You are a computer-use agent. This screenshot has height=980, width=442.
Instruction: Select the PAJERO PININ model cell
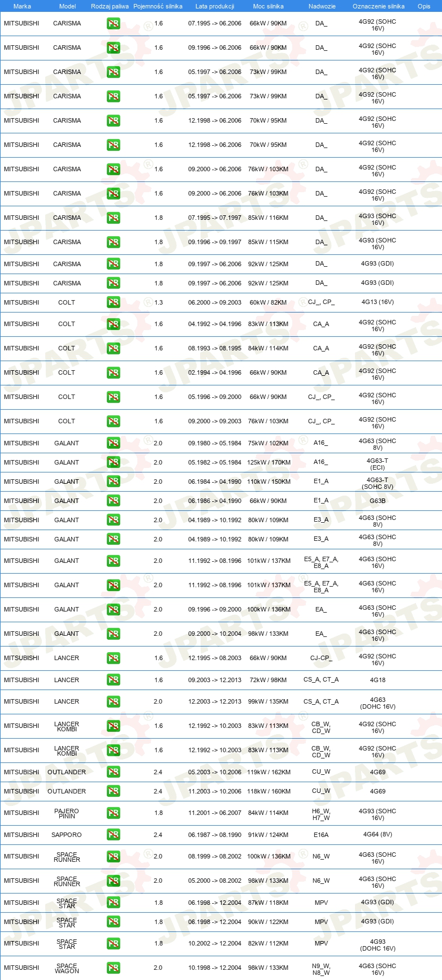pyautogui.click(x=67, y=813)
